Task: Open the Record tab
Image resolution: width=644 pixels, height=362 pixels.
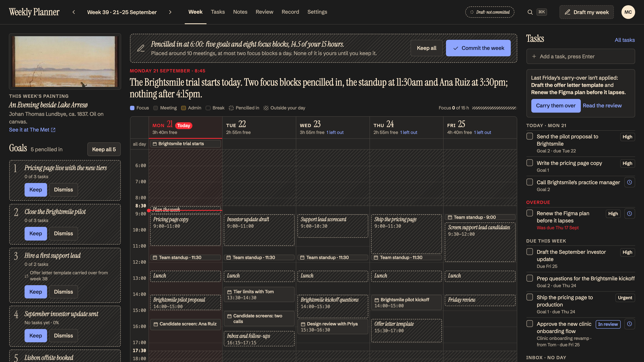Action: 290,12
